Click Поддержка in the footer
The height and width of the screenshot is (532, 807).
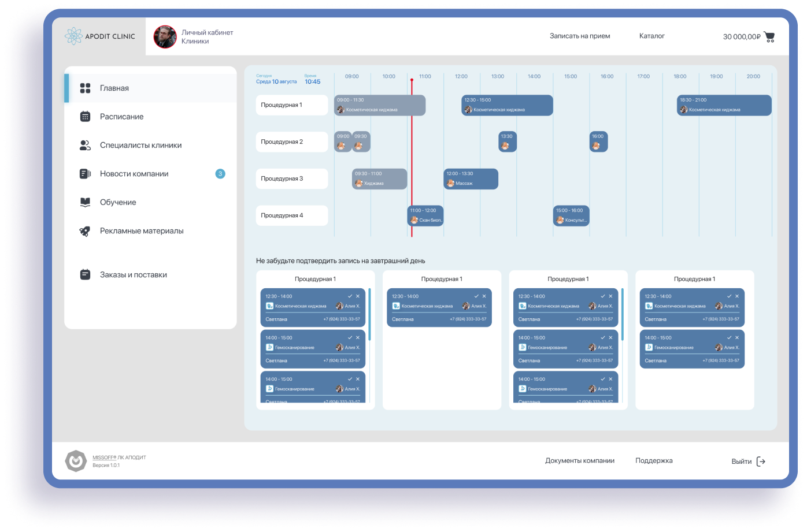pyautogui.click(x=654, y=461)
